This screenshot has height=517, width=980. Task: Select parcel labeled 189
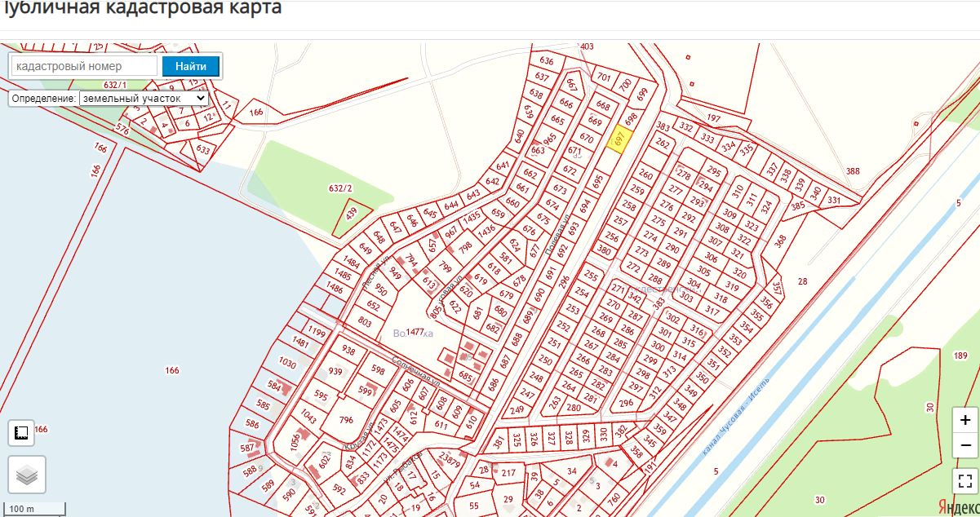pos(960,356)
